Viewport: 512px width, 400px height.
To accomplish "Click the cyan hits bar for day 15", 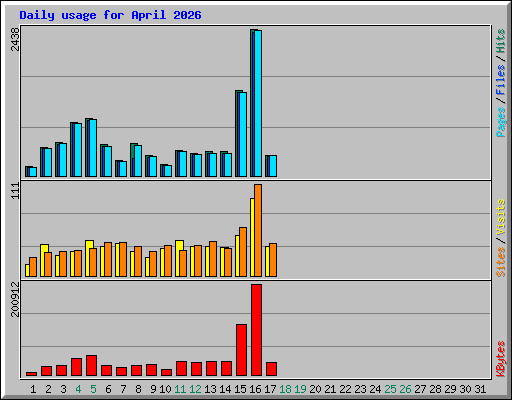I will coord(243,134).
